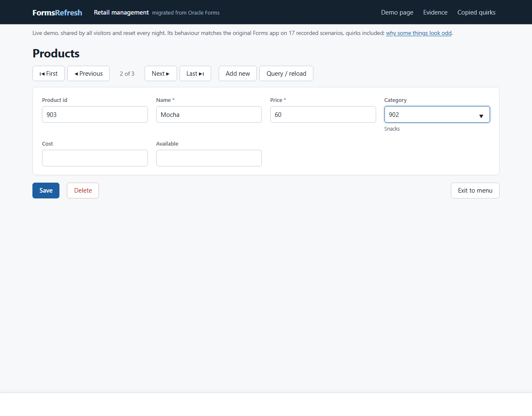Screen dimensions: 532x416
Task: Advance to the Next record
Action: click(161, 74)
